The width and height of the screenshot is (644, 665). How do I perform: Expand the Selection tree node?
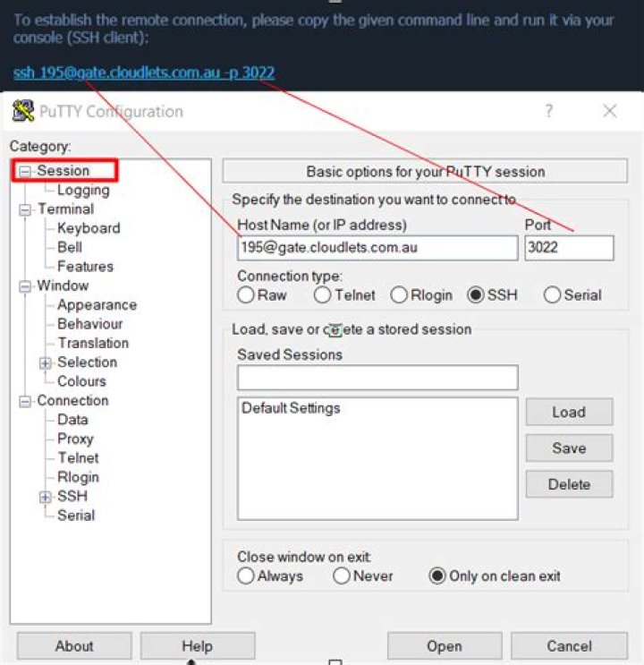click(46, 362)
